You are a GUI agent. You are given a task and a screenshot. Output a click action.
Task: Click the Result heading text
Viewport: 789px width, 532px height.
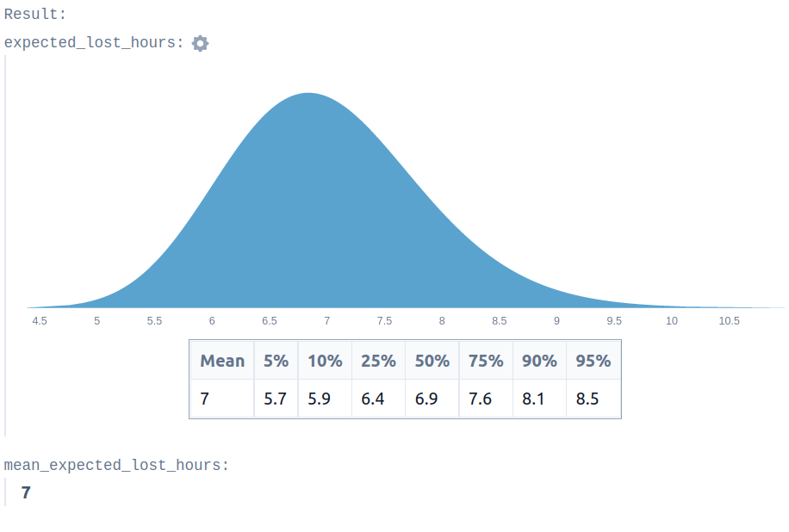[x=34, y=14]
